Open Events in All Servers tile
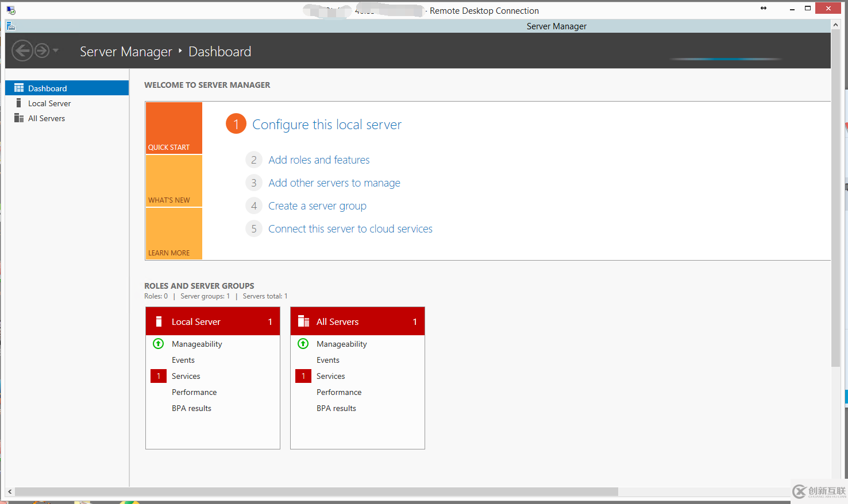 tap(328, 360)
